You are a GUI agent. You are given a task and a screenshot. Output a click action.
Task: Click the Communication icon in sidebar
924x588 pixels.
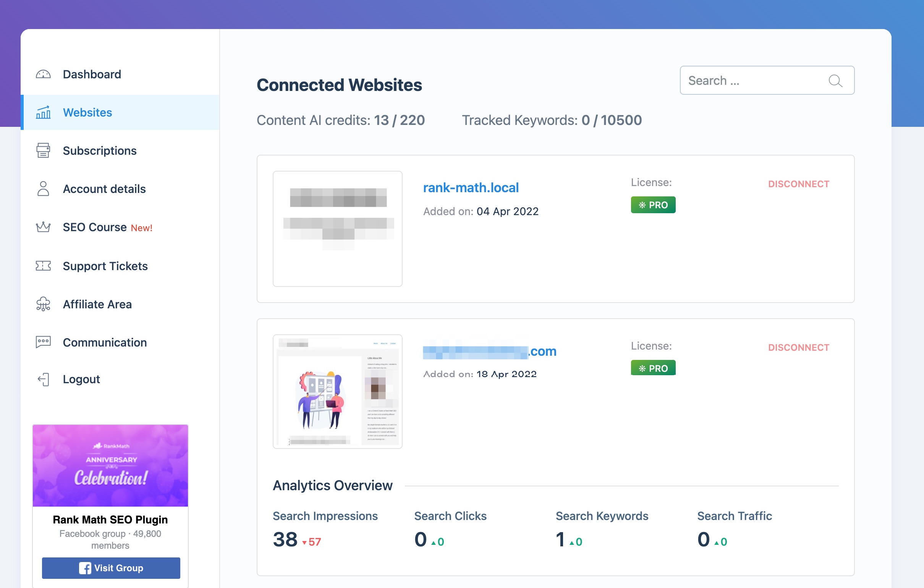[44, 342]
